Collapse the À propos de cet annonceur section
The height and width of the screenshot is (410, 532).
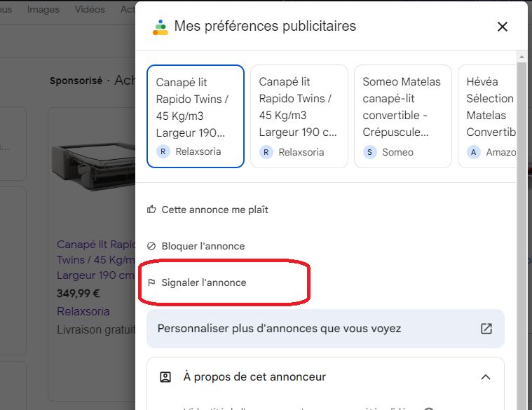(486, 377)
